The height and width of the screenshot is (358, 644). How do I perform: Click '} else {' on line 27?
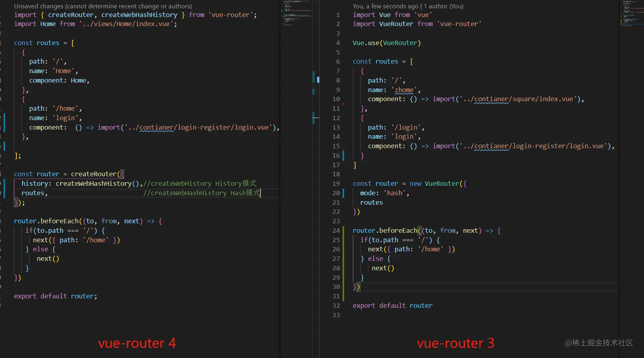point(375,258)
